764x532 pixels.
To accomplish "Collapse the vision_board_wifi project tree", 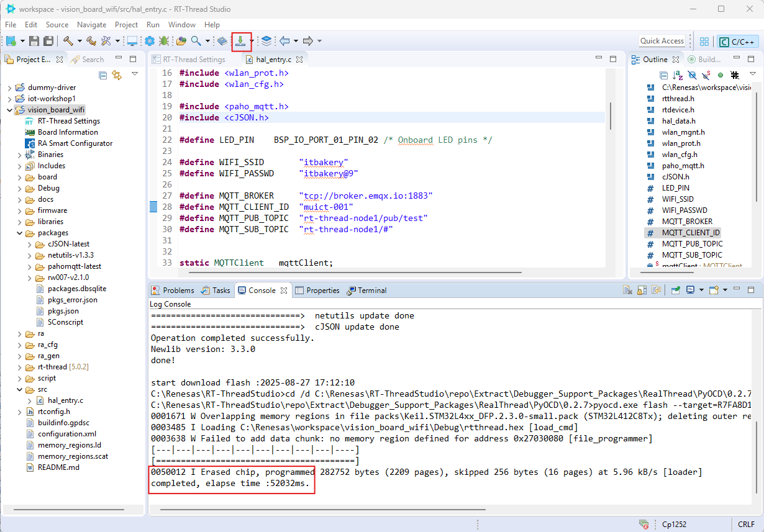I will pyautogui.click(x=9, y=110).
